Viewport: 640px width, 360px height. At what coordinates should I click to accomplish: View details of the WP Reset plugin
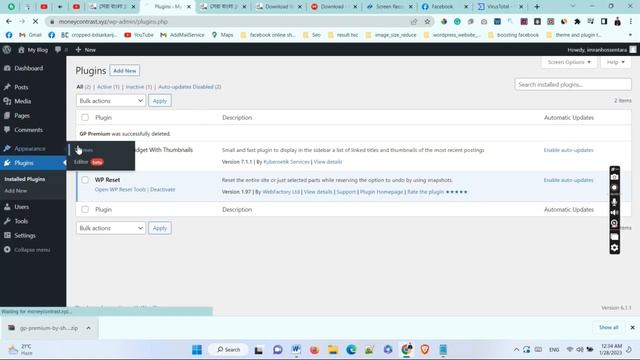pyautogui.click(x=318, y=192)
